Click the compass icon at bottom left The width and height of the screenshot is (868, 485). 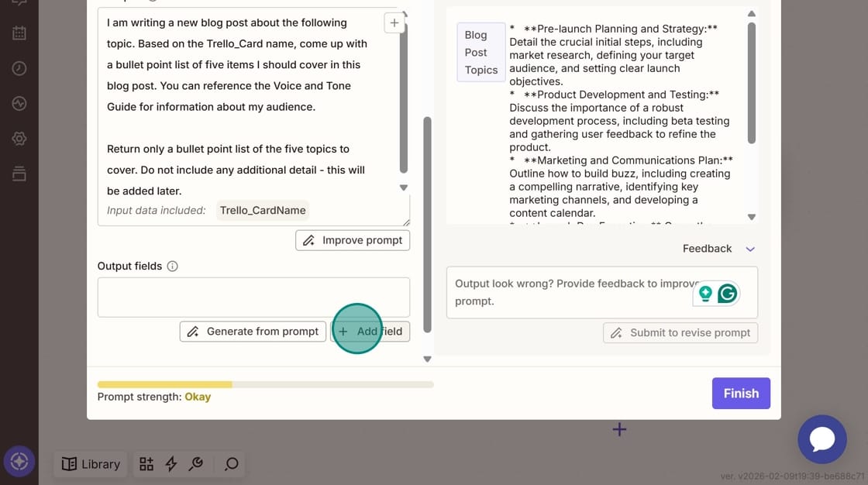coord(19,462)
